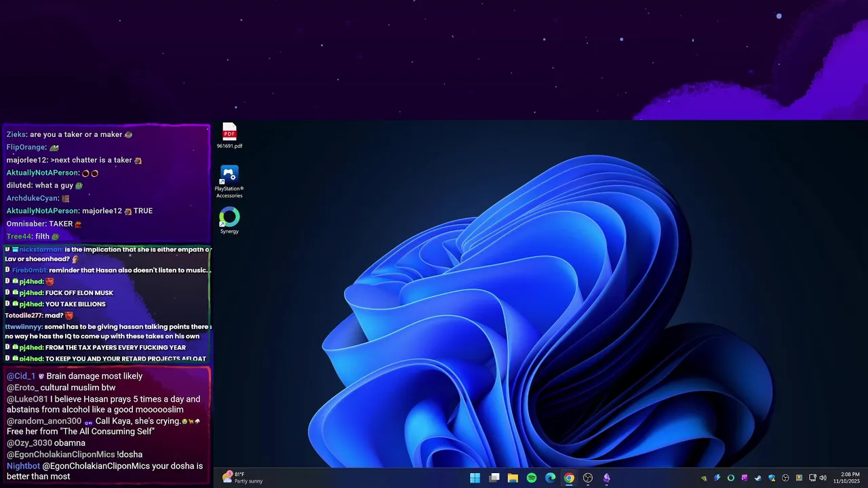This screenshot has width=868, height=488.
Task: Click the username ttwwiinnyy in middle chat
Action: coord(24,327)
